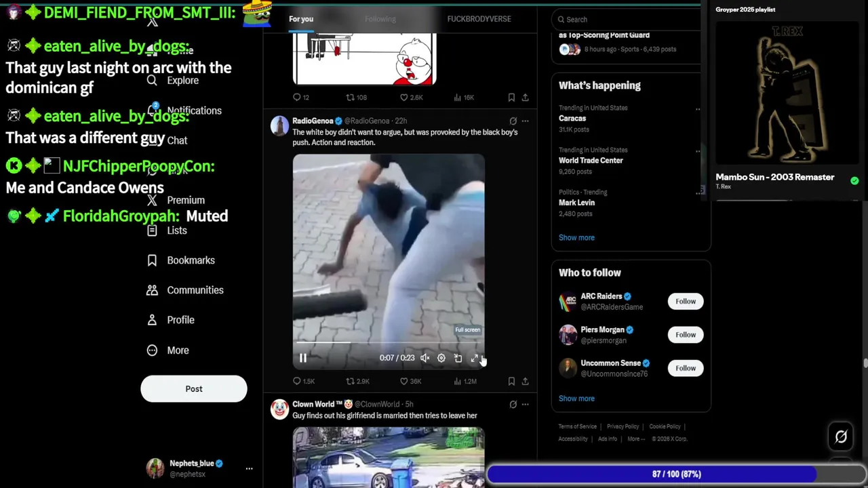Open account menu dots beside Nephets blue
This screenshot has height=488, width=868.
(x=249, y=468)
